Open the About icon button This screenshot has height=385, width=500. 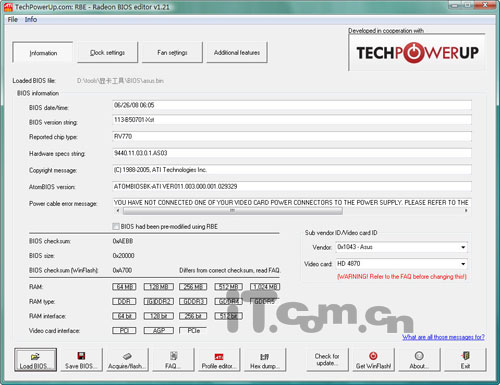tap(419, 360)
